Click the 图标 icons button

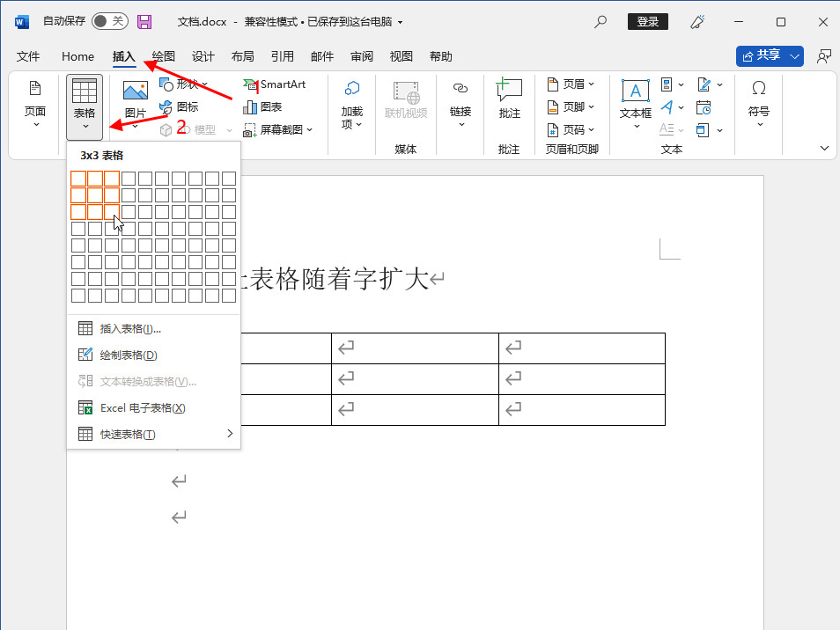pos(180,107)
